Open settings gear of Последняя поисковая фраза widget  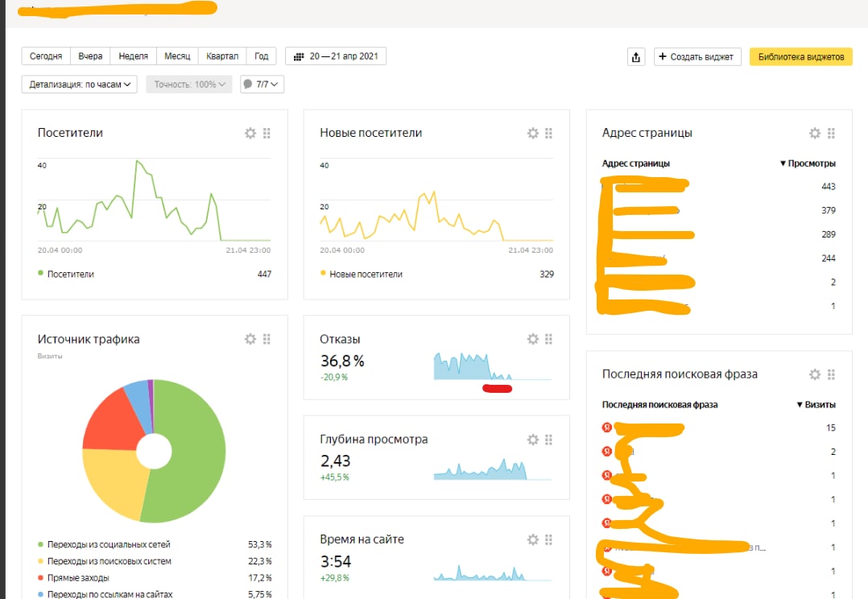coord(815,374)
